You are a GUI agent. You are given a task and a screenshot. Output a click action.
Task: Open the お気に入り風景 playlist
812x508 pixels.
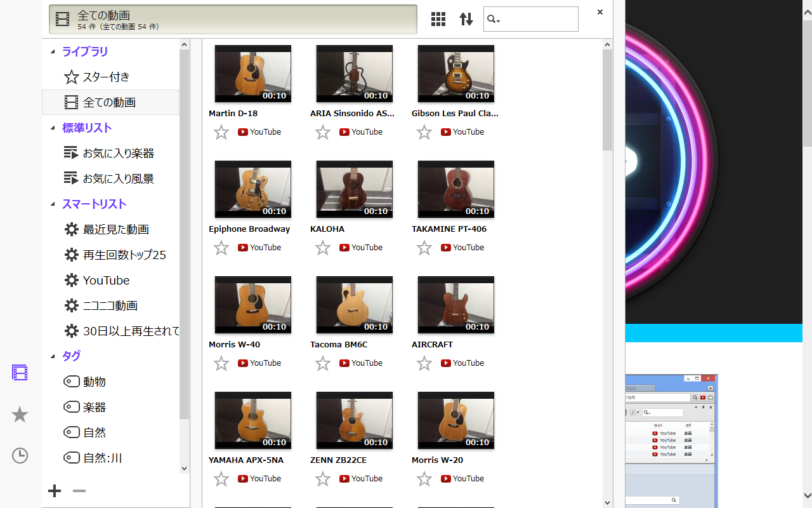[x=110, y=178]
